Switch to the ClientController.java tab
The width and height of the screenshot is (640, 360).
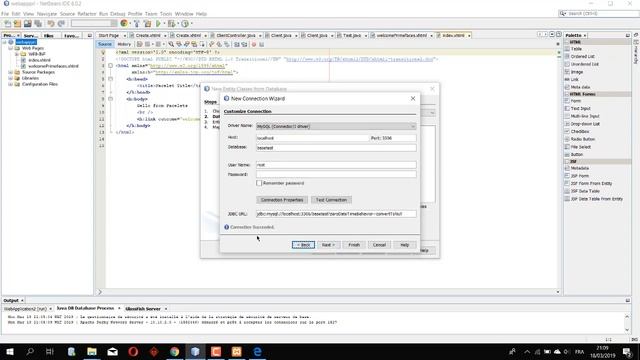tap(236, 36)
